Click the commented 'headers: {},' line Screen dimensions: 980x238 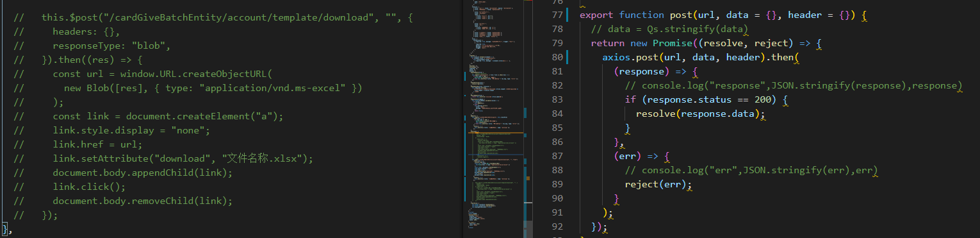[86, 31]
